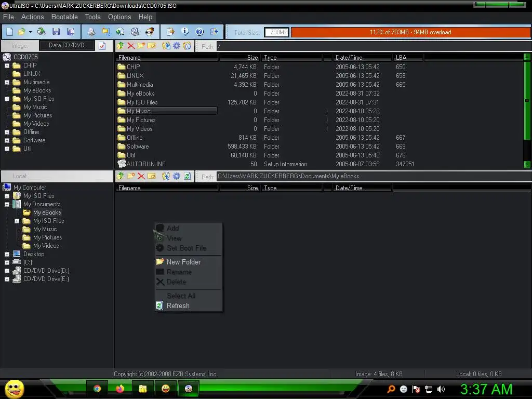This screenshot has width=532, height=399.
Task: Click the image Path field showing slash
Action: coord(374,46)
